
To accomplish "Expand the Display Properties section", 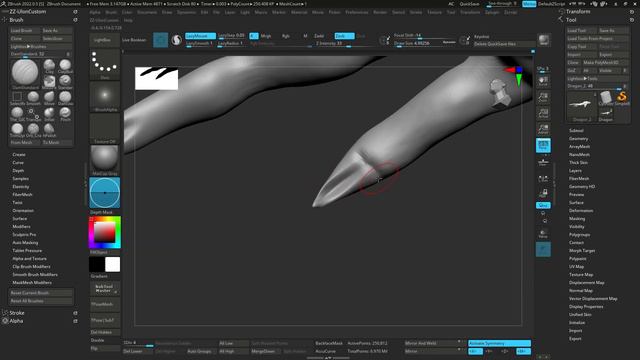I will click(586, 307).
